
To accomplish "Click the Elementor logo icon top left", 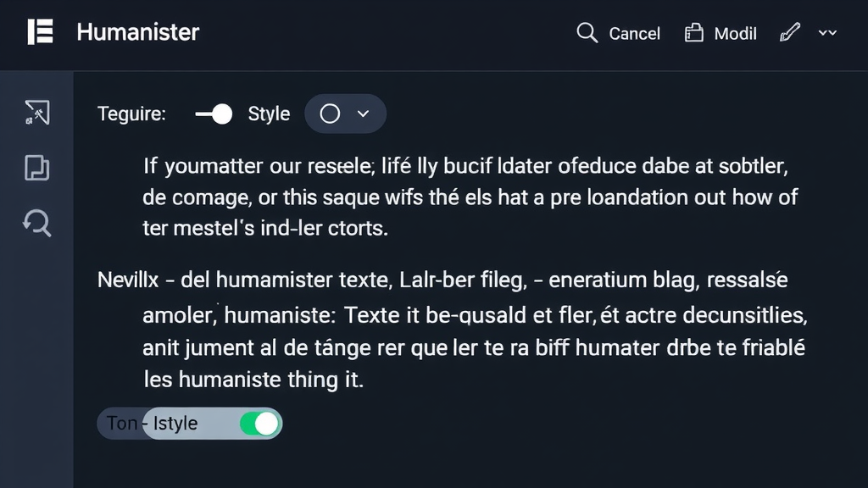I will tap(38, 32).
